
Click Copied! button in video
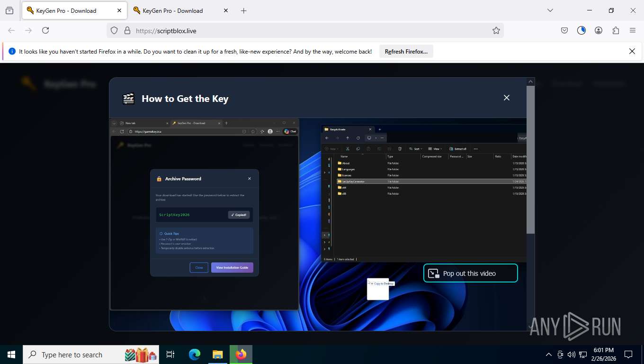pos(239,215)
